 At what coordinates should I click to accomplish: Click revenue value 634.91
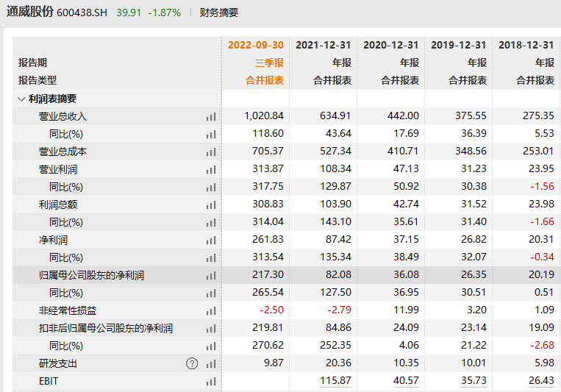[x=335, y=116]
